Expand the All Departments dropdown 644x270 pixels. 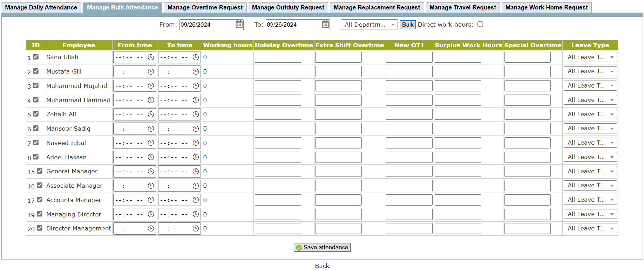coord(369,25)
